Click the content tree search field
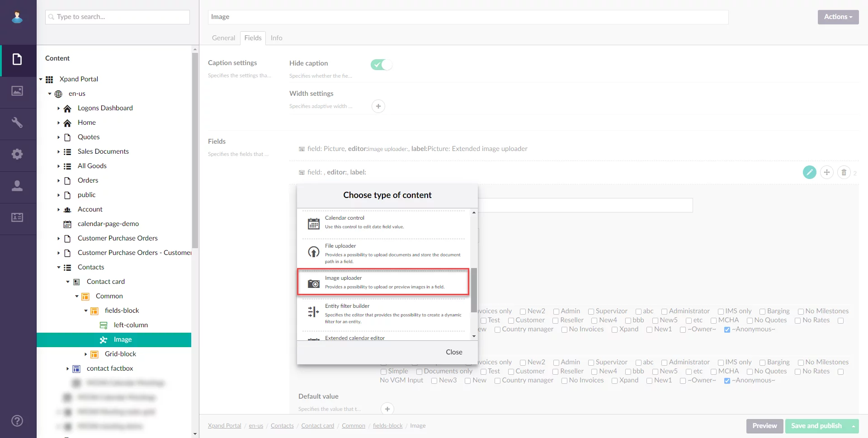Viewport: 868px width, 438px height. 118,17
